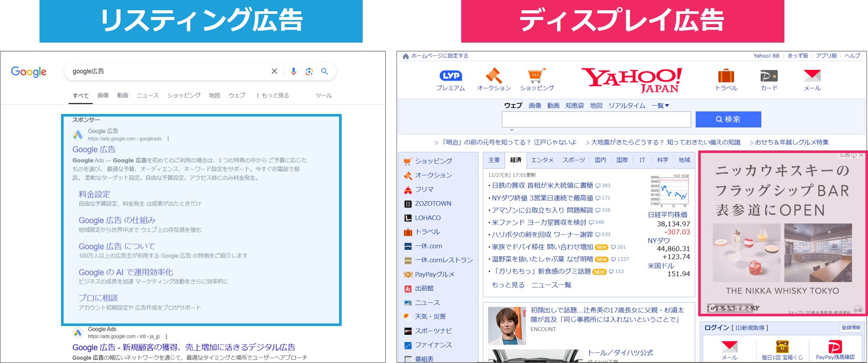
Task: Clear the Google search box with X
Action: point(274,71)
